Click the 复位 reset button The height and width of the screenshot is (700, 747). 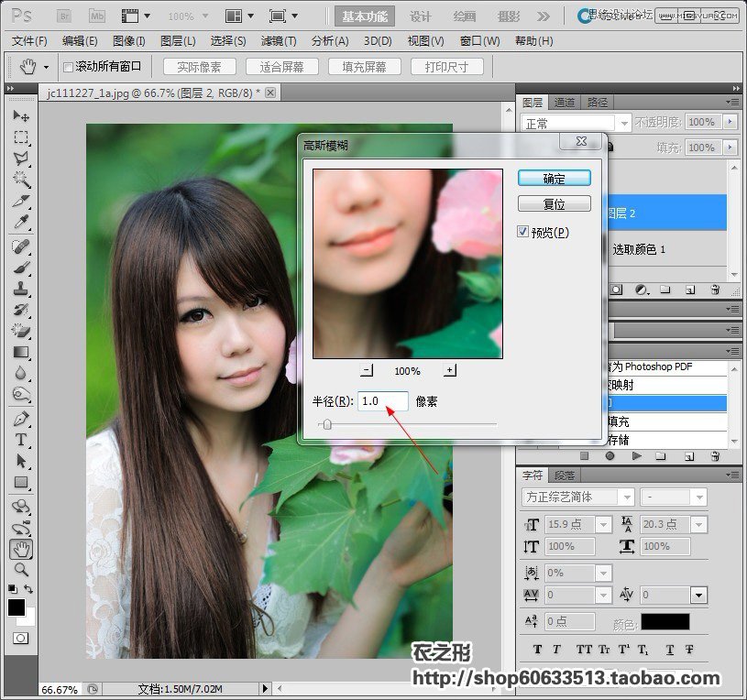(554, 203)
